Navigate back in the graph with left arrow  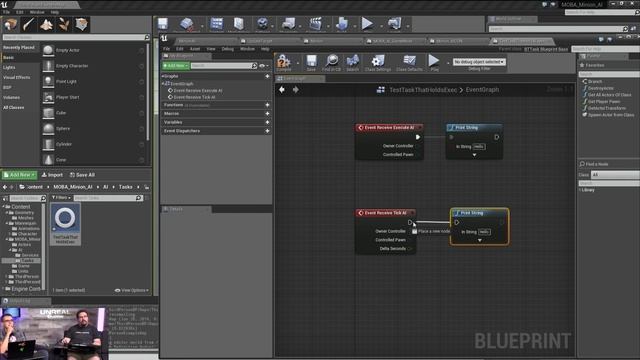click(282, 89)
